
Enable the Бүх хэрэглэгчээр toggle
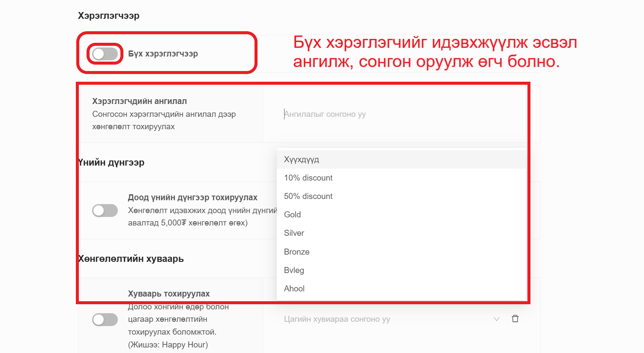pos(105,54)
